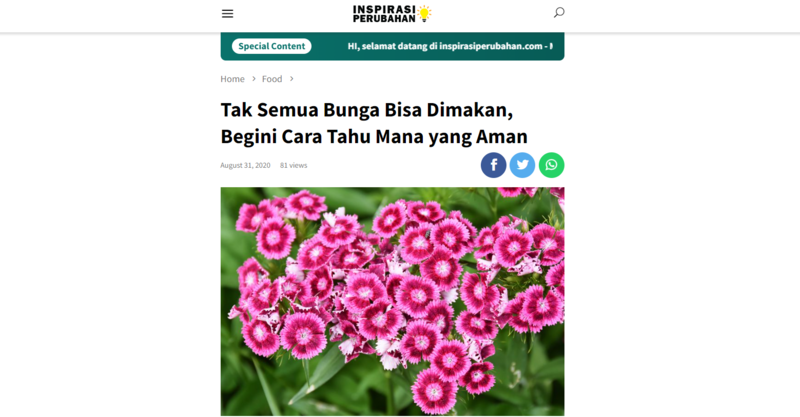The width and height of the screenshot is (800, 417).
Task: Click the Special Content badge
Action: [271, 46]
